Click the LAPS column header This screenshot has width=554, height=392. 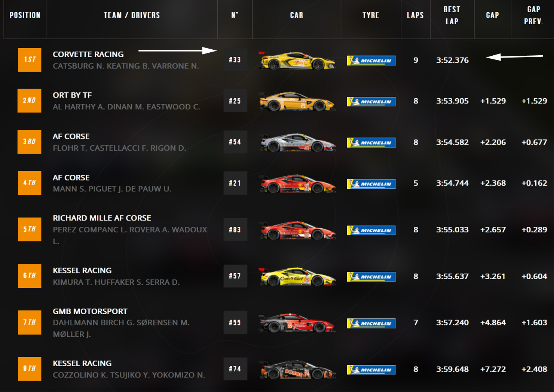[415, 15]
